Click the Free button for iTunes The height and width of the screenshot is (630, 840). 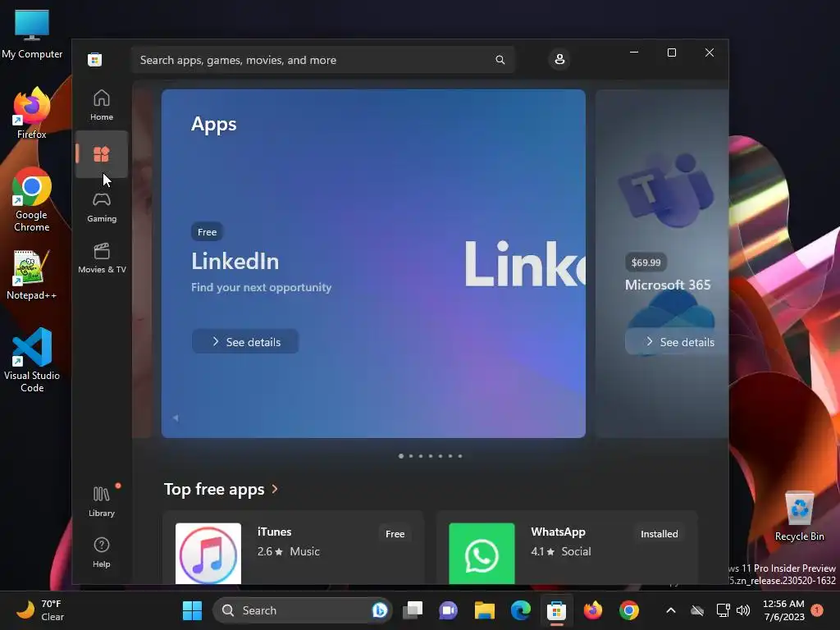click(395, 533)
